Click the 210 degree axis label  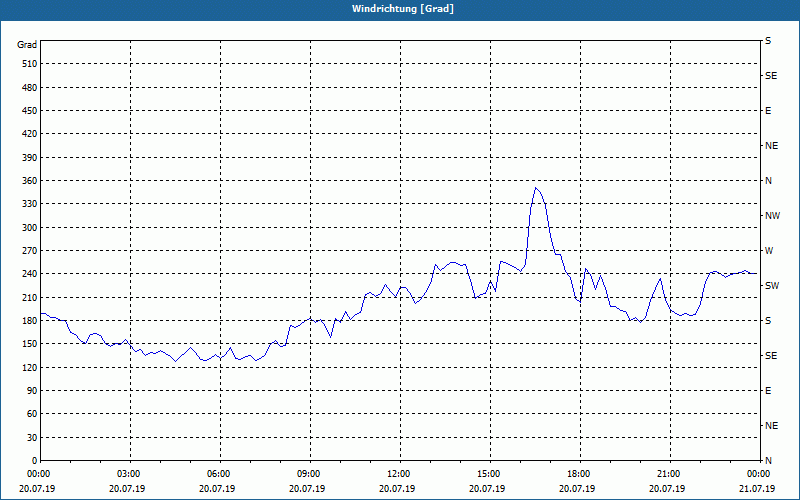coord(30,297)
